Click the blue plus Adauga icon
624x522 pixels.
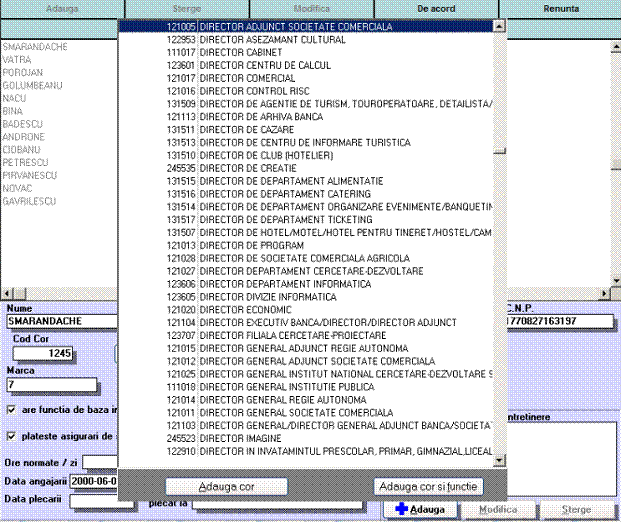(x=402, y=509)
